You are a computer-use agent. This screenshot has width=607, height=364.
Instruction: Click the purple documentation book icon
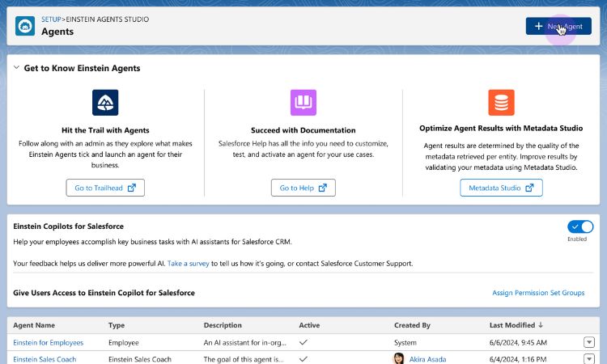pyautogui.click(x=303, y=103)
